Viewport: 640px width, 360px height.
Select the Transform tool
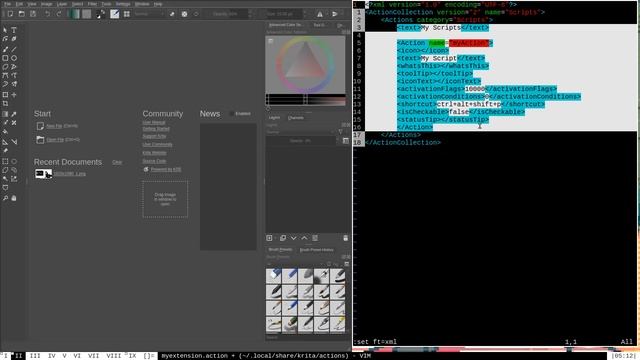[x=5, y=95]
